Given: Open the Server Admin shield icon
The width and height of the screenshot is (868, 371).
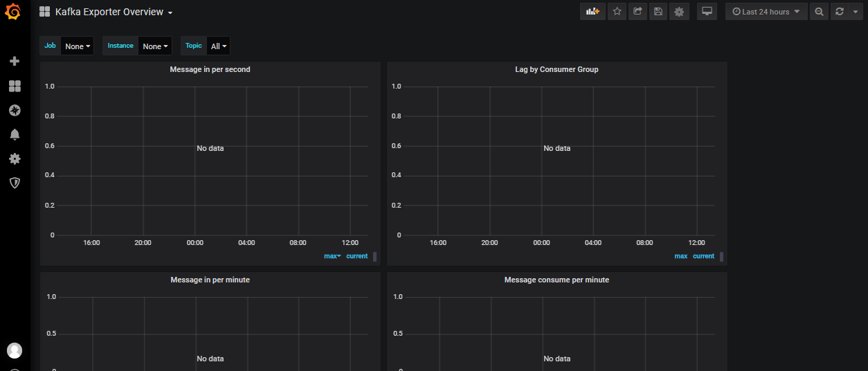Looking at the screenshot, I should [x=15, y=183].
